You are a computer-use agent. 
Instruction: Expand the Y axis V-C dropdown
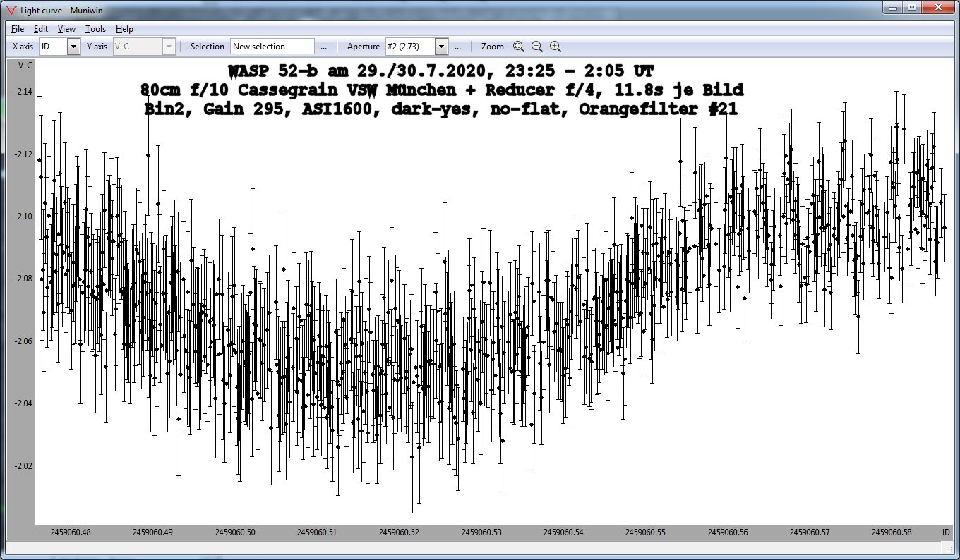point(168,47)
